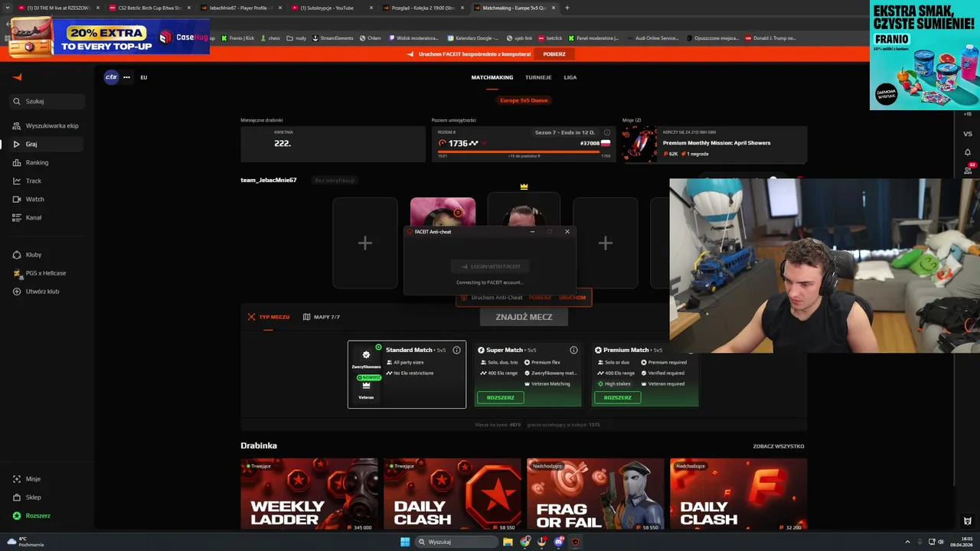Click ROZSZERZ under Super Match
Screen dimensions: 980x551
point(501,398)
